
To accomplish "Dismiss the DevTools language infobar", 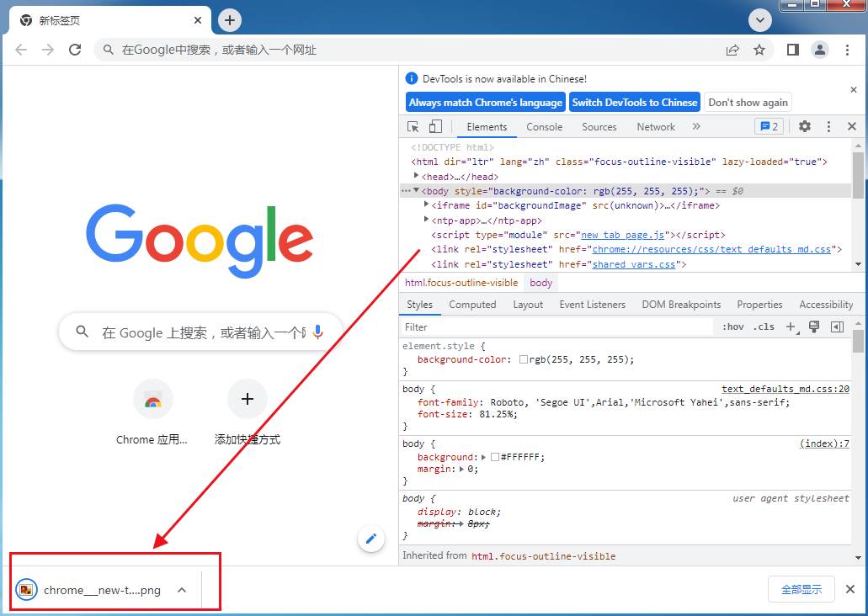I will (854, 90).
